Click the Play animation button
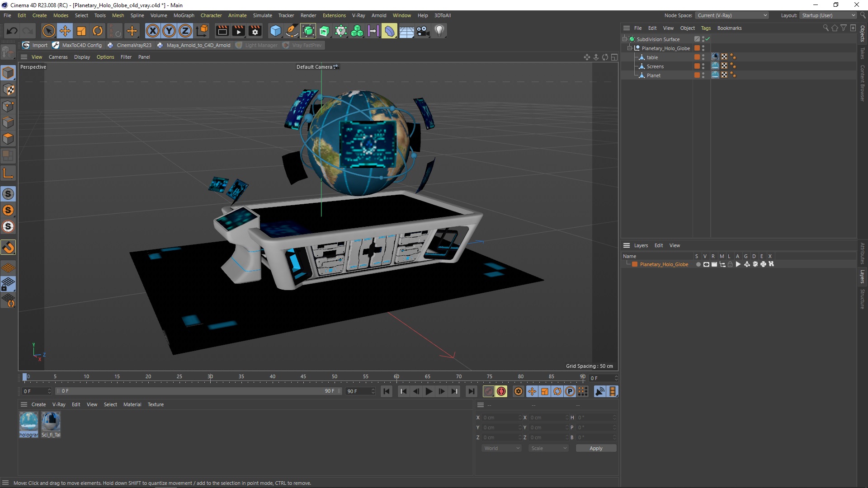The image size is (868, 488). click(428, 391)
